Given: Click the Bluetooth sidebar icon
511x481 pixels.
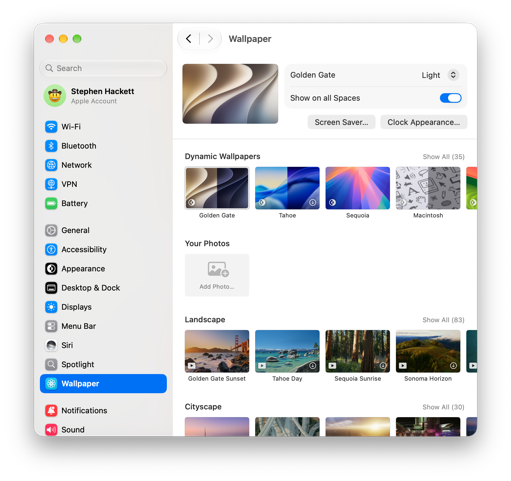Looking at the screenshot, I should click(x=51, y=146).
